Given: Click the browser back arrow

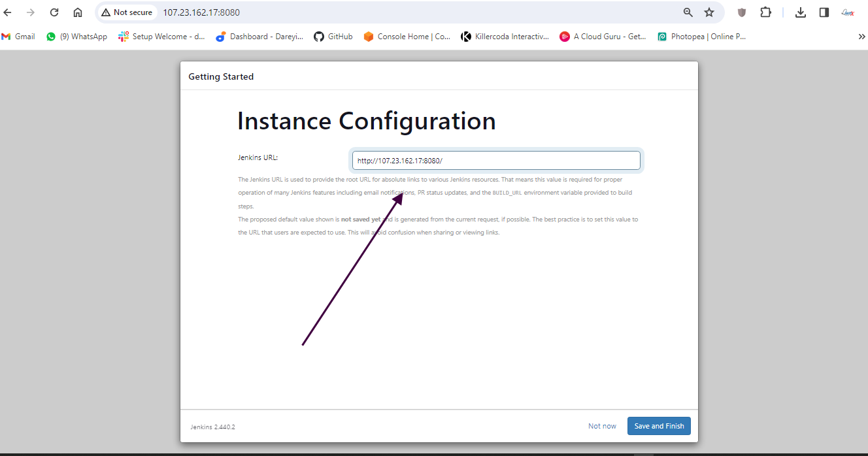Looking at the screenshot, I should pyautogui.click(x=8, y=12).
